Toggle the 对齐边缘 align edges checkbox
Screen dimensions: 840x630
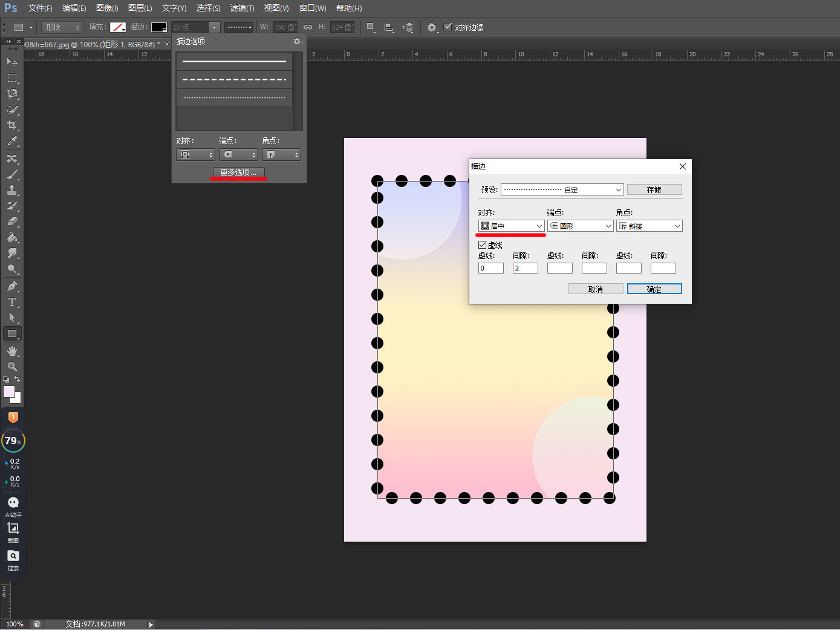click(x=448, y=27)
